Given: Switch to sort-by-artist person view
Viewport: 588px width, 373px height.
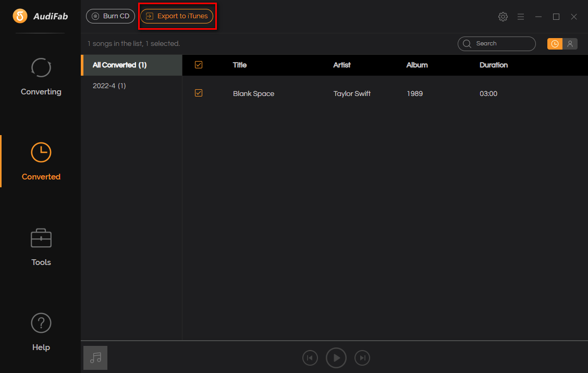Looking at the screenshot, I should pos(570,44).
